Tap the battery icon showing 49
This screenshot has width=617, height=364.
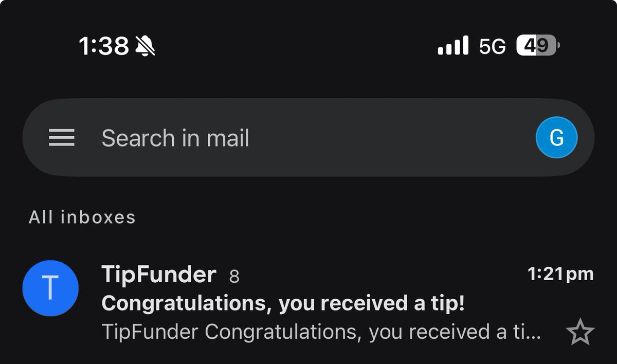538,46
